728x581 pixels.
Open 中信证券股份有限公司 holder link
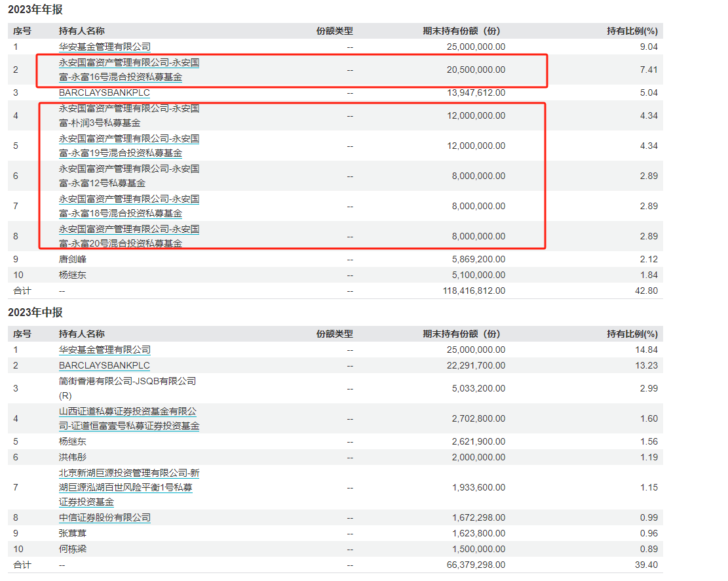pyautogui.click(x=104, y=518)
